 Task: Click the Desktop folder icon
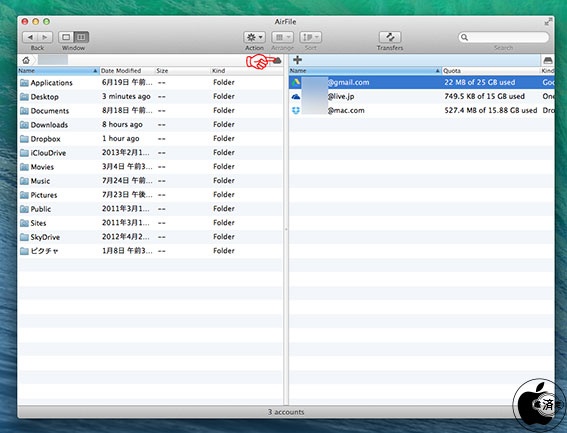click(24, 97)
